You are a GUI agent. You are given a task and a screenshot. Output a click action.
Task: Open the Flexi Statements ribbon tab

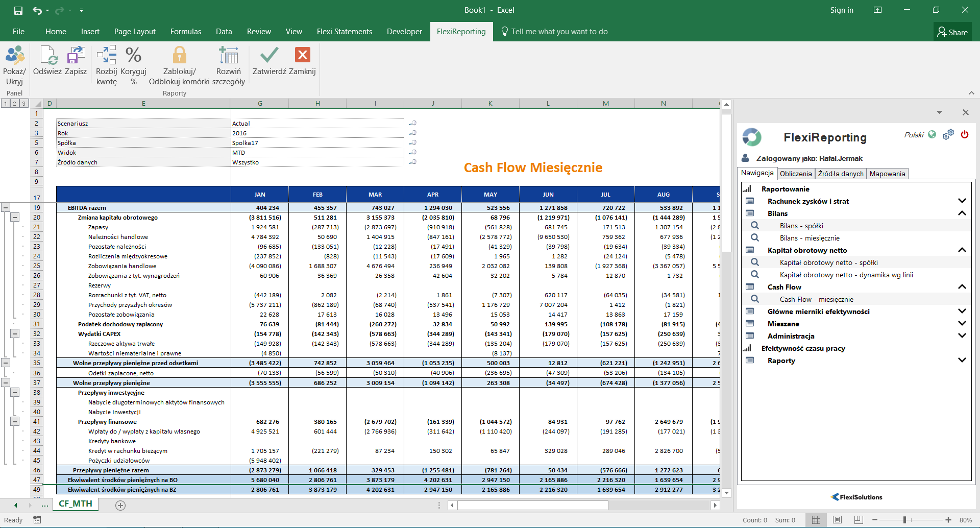tap(344, 32)
